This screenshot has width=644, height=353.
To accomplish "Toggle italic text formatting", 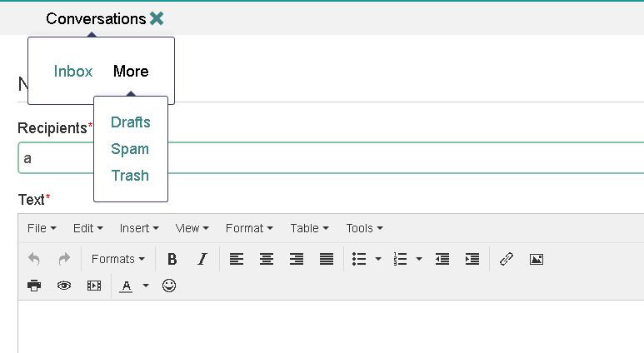I will point(202,259).
